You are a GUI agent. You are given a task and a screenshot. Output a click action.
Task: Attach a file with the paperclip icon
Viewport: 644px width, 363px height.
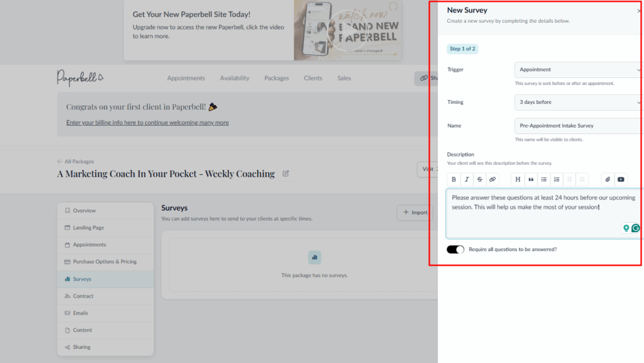[x=608, y=179]
